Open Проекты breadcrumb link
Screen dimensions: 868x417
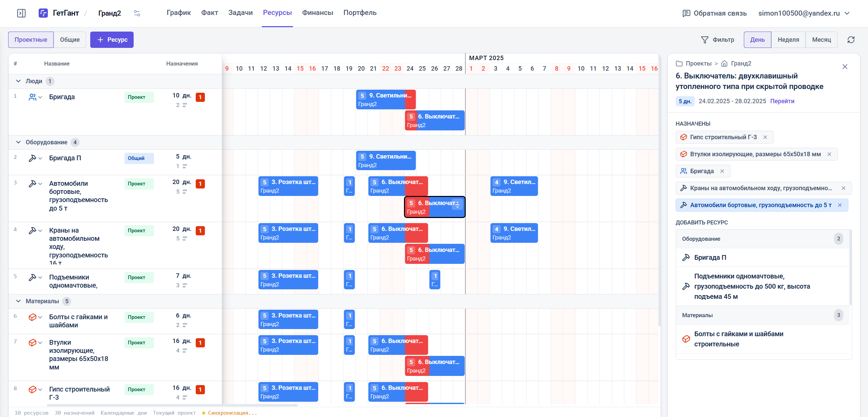point(698,64)
